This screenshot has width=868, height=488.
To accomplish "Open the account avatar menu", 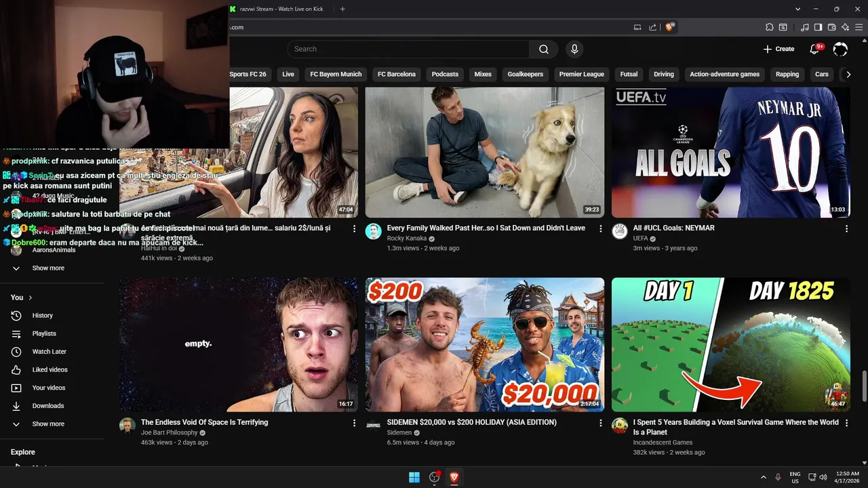I will click(x=840, y=49).
